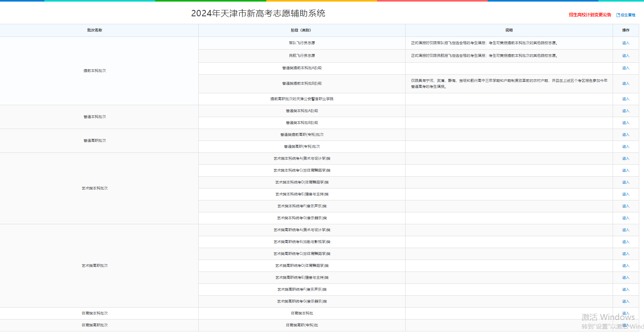
Task: Enter 艺术类高职统考B(戏剧与影视学)类
Action: point(625,242)
